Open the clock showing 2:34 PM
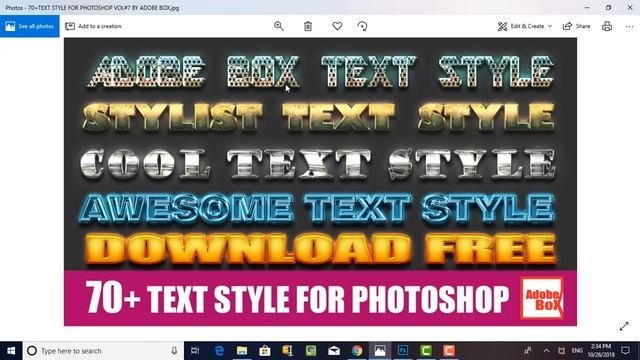This screenshot has width=640, height=360. pos(601,351)
